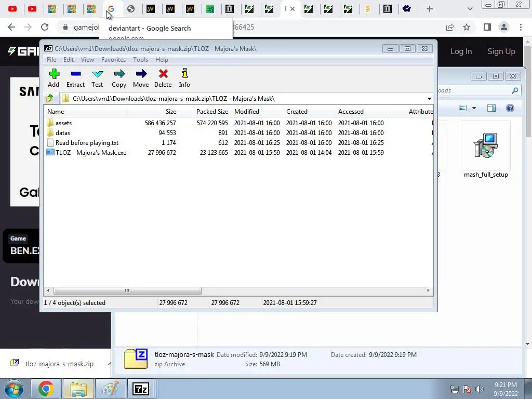Sort by the Size column header
The width and height of the screenshot is (532, 399).
point(153,112)
